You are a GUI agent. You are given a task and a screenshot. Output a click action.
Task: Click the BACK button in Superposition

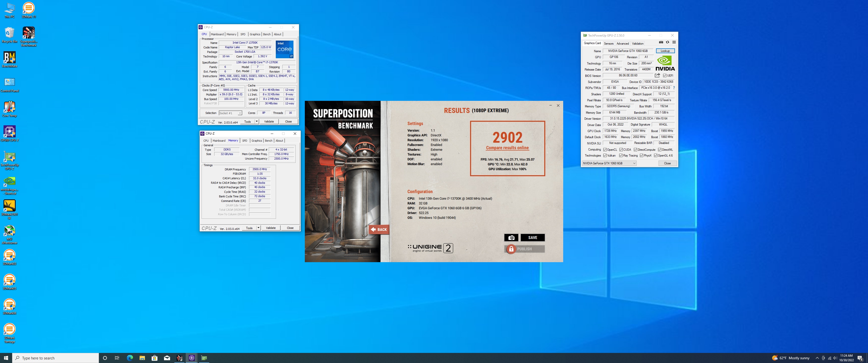(379, 229)
